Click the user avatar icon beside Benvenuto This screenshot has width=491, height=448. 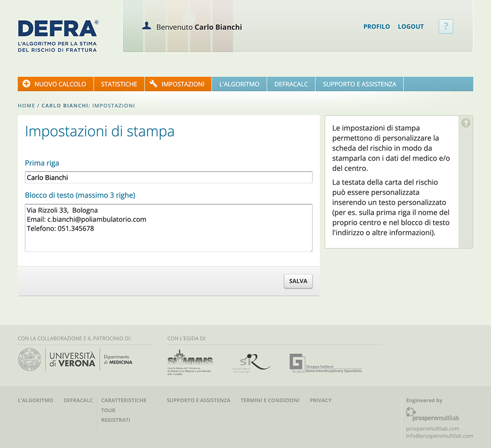146,26
